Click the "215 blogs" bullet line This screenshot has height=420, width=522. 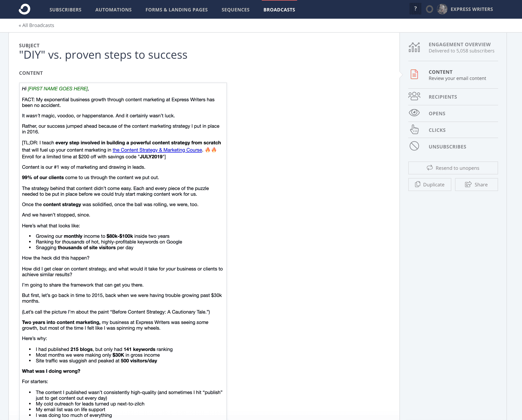(104, 349)
